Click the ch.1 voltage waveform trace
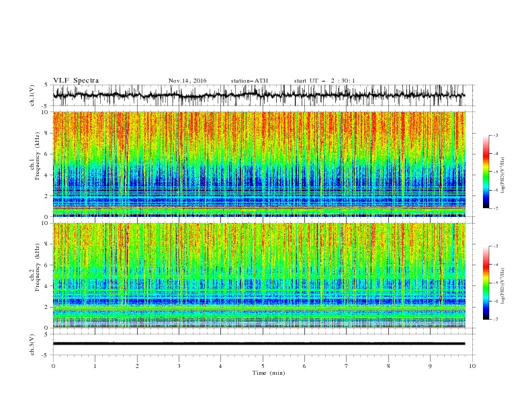Image resolution: width=532 pixels, height=411 pixels. [259, 95]
